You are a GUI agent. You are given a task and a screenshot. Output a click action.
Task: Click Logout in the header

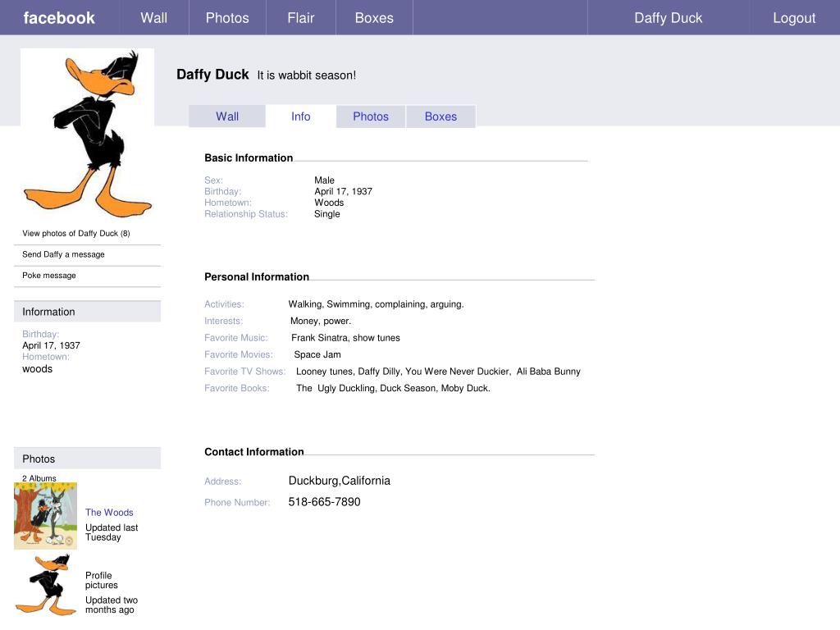[794, 18]
